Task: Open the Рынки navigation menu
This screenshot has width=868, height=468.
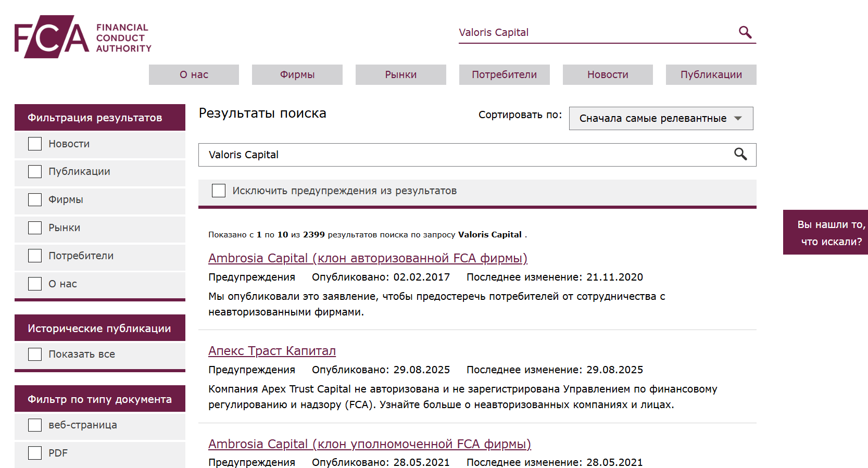Action: pos(401,74)
